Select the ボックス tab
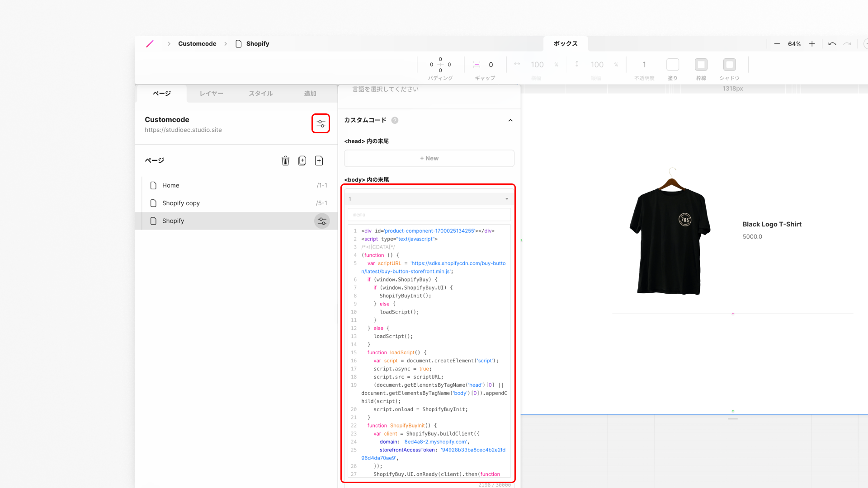Image resolution: width=868 pixels, height=488 pixels. [566, 44]
